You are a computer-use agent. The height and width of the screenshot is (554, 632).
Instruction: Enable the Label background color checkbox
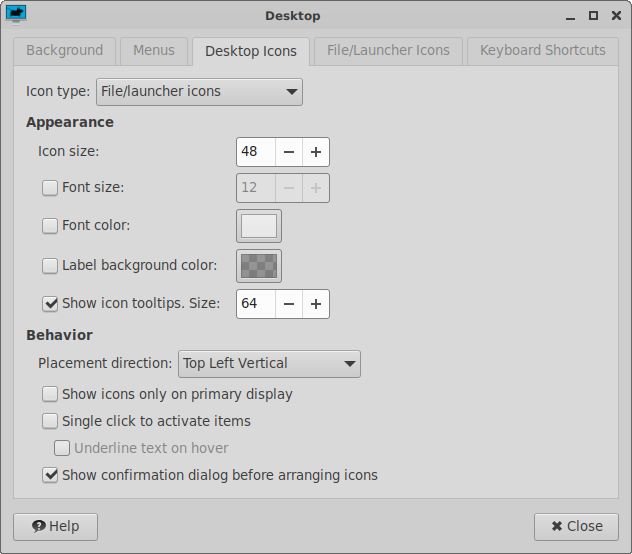(50, 266)
